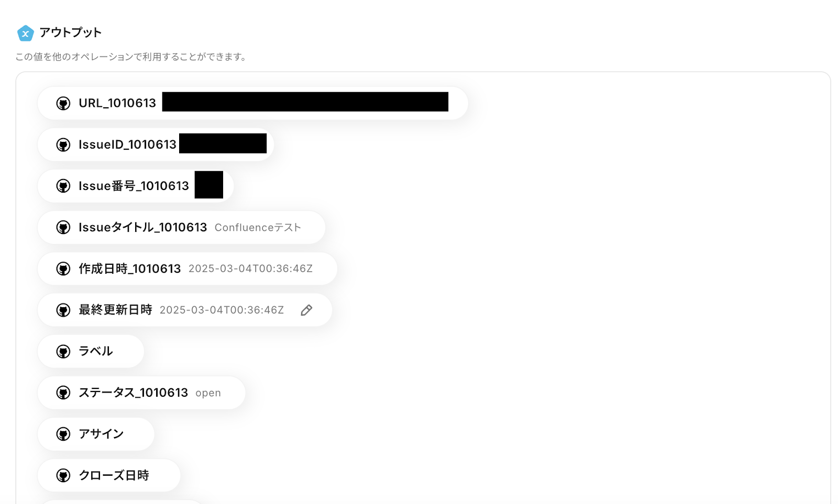Click the open status value
This screenshot has height=504, width=838.
click(208, 393)
